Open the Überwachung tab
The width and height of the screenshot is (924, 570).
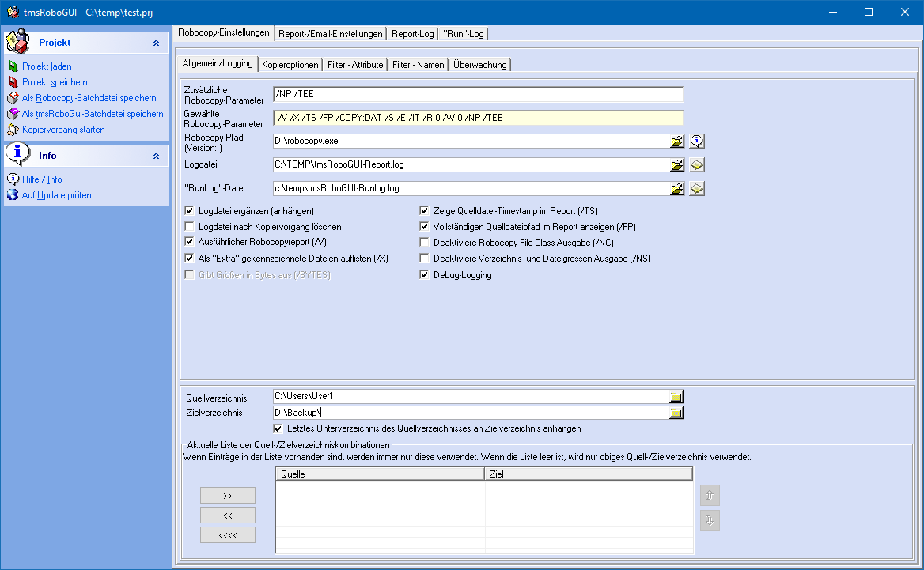[x=480, y=65]
